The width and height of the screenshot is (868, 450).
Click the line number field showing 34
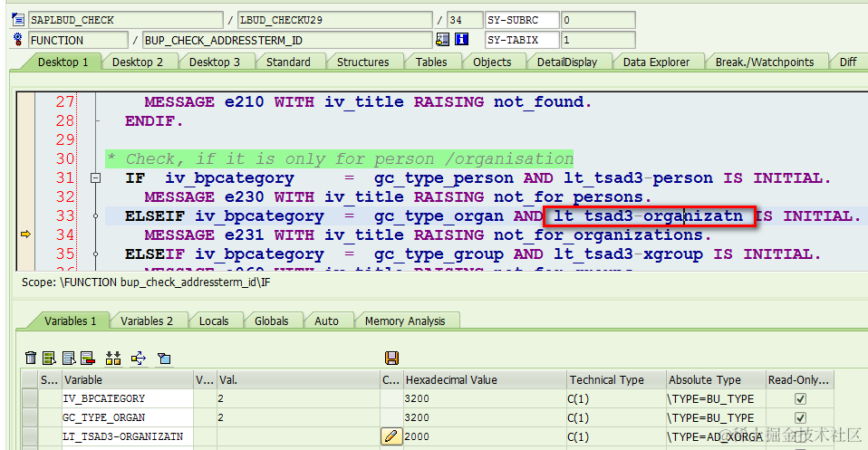click(x=465, y=20)
